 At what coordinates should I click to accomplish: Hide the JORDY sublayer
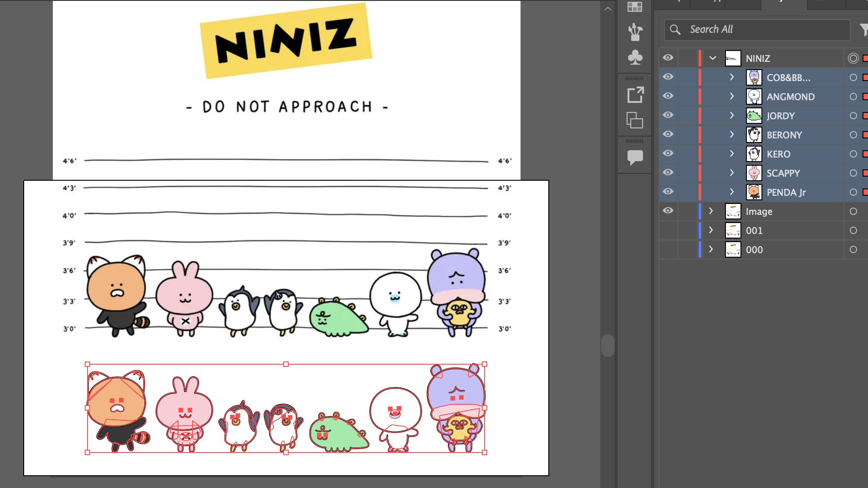point(668,115)
